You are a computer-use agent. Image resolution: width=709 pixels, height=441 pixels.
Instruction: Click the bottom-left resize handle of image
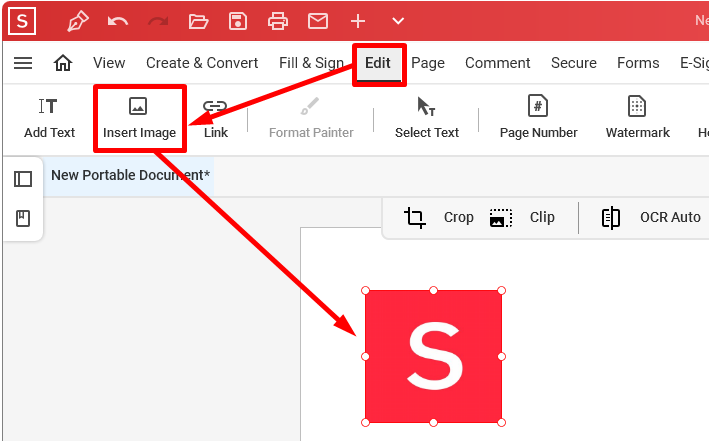pyautogui.click(x=365, y=422)
